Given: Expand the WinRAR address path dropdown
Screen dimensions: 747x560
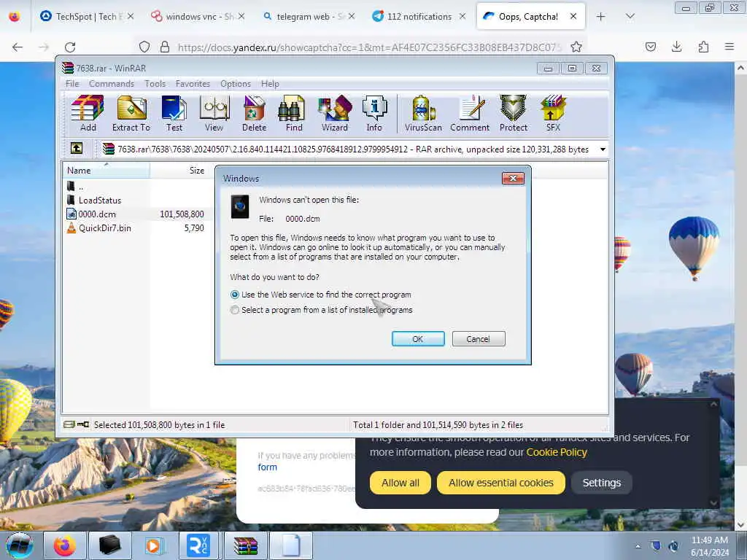Looking at the screenshot, I should coord(603,149).
